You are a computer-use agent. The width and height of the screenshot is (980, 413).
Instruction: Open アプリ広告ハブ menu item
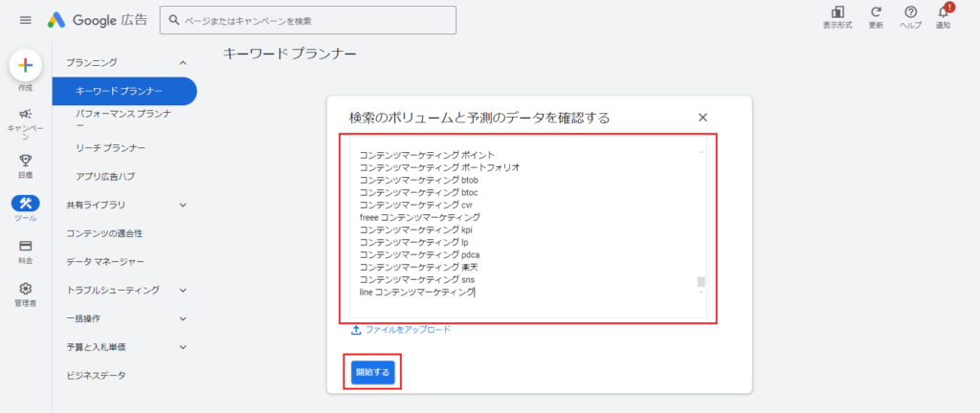(x=105, y=177)
